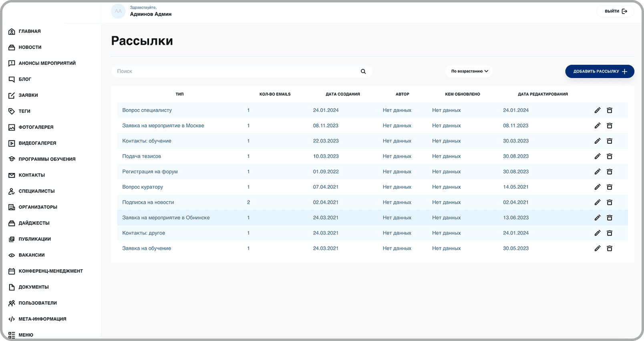
Task: Edit 'Заявка на обучение' pencil icon
Action: [598, 248]
